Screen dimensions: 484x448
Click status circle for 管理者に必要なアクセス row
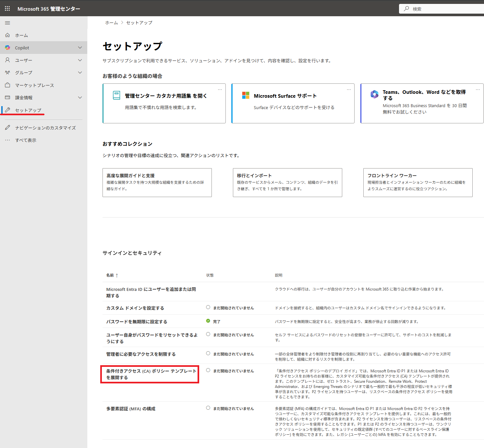(208, 353)
